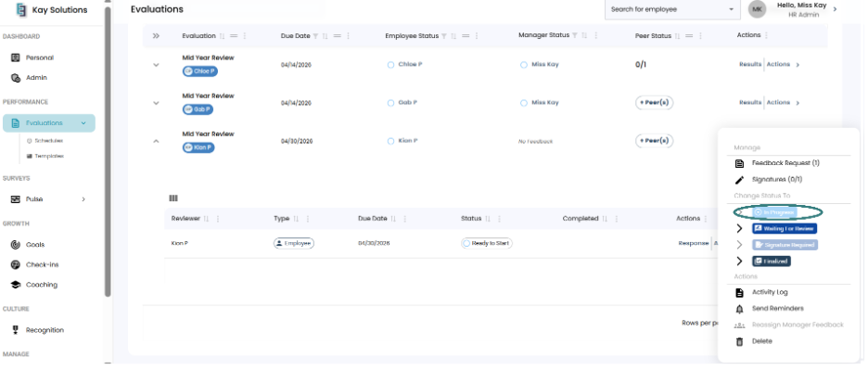This screenshot has width=868, height=370.
Task: Select Gab P employee status circle
Action: click(x=390, y=103)
